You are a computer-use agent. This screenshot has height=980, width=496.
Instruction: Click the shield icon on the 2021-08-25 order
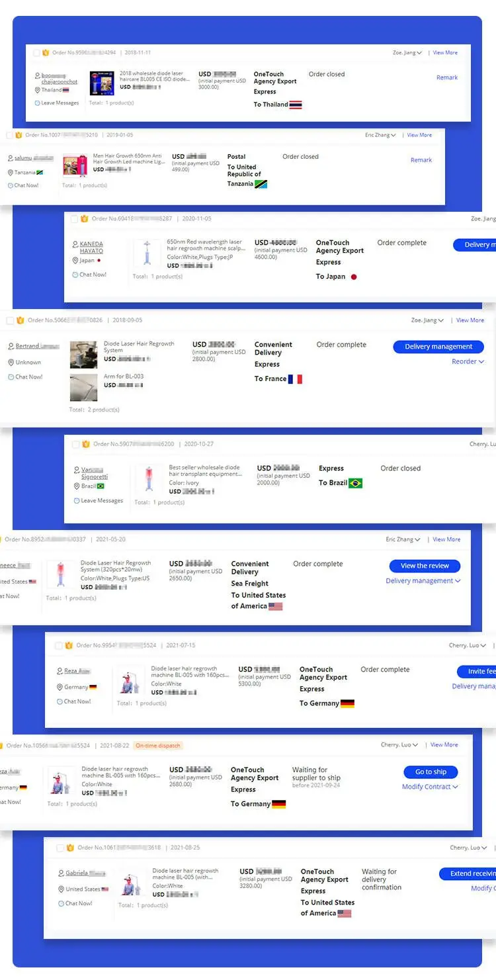click(x=71, y=848)
